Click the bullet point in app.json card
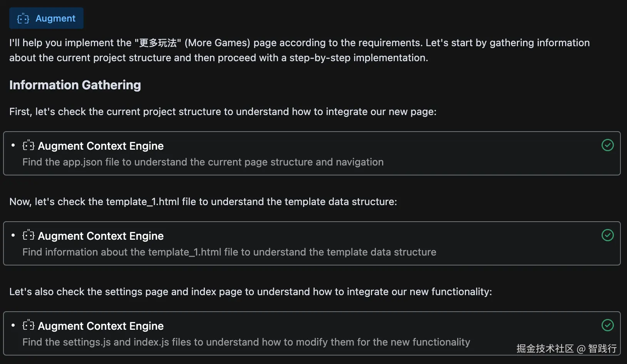Image resolution: width=627 pixels, height=364 pixels. click(x=13, y=145)
